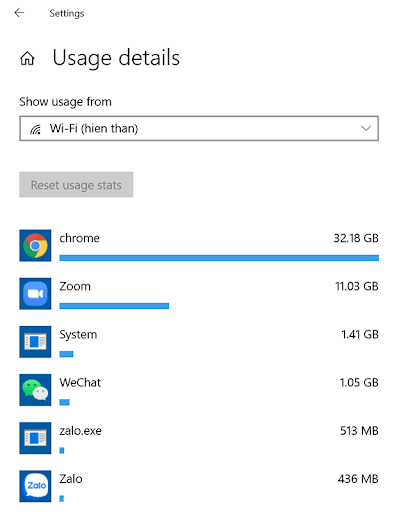410x512 pixels.
Task: Click the Usage details heading
Action: (116, 58)
